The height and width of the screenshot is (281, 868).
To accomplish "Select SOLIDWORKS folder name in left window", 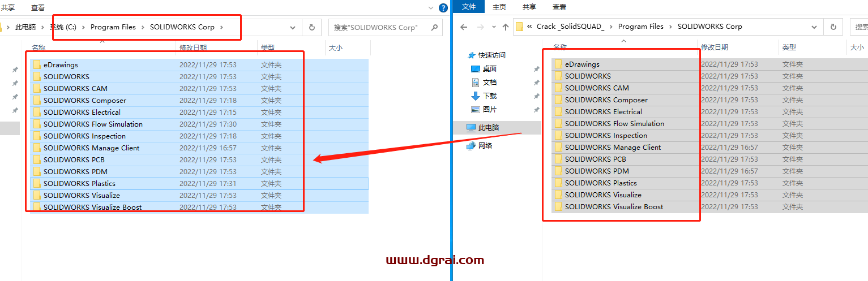I will [66, 76].
